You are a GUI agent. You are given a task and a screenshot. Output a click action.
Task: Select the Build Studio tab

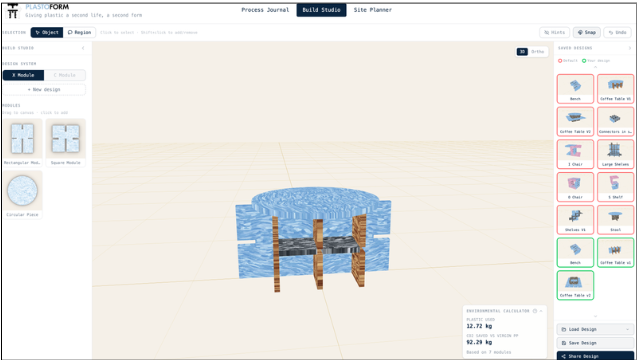coord(321,10)
